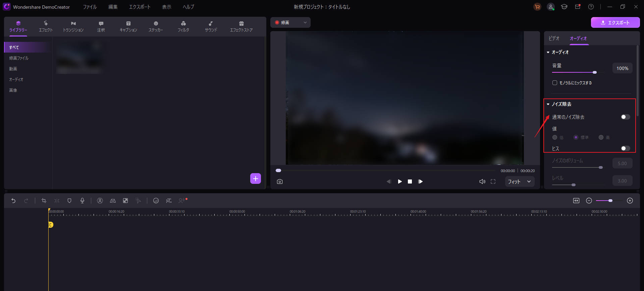This screenshot has width=644, height=291.
Task: Toggle fullscreen preview icon
Action: tap(493, 181)
